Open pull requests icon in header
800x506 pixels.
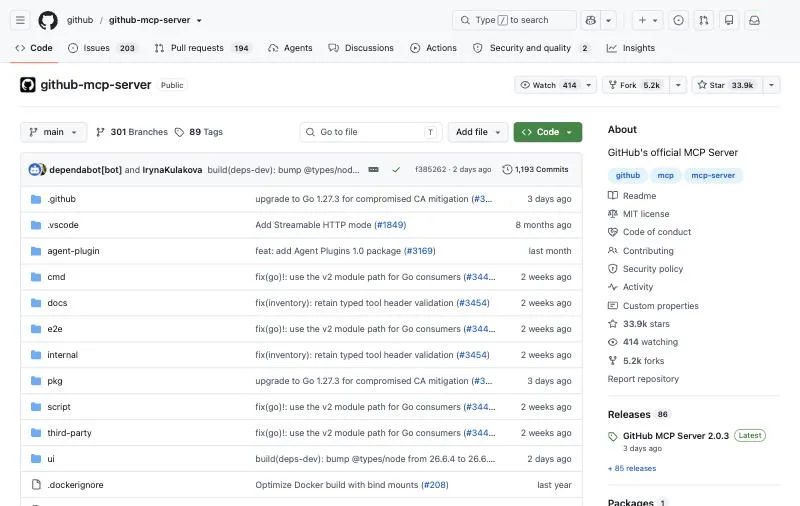(x=704, y=20)
